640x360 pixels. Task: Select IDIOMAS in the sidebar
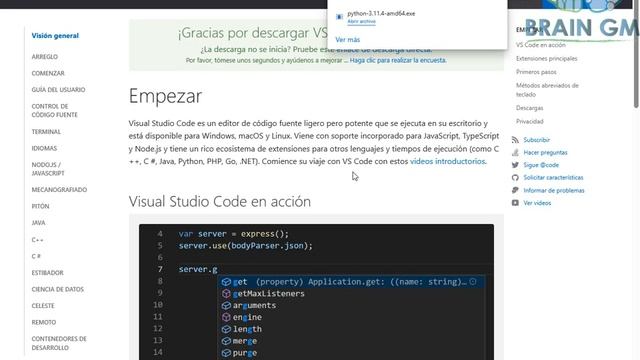point(44,148)
